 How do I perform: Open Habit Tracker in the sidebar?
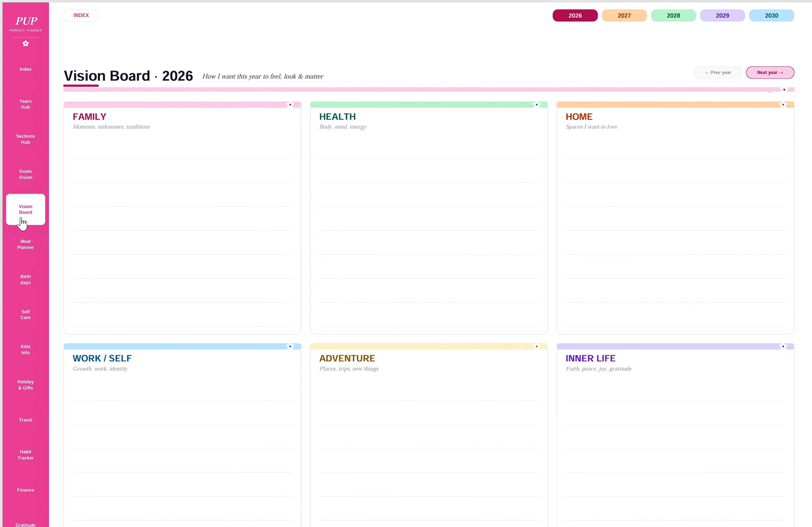pyautogui.click(x=26, y=455)
